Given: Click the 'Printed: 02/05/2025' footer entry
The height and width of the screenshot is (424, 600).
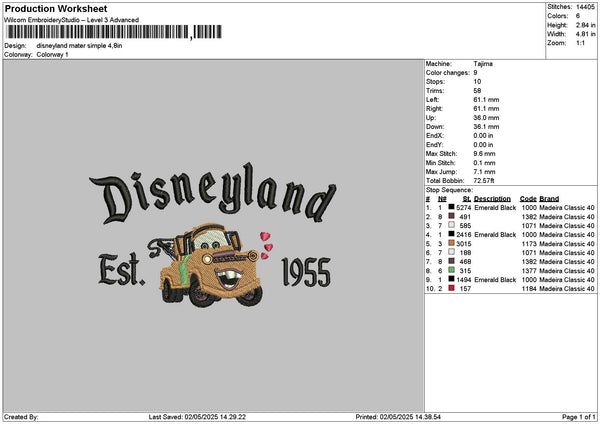Looking at the screenshot, I should click(398, 417).
